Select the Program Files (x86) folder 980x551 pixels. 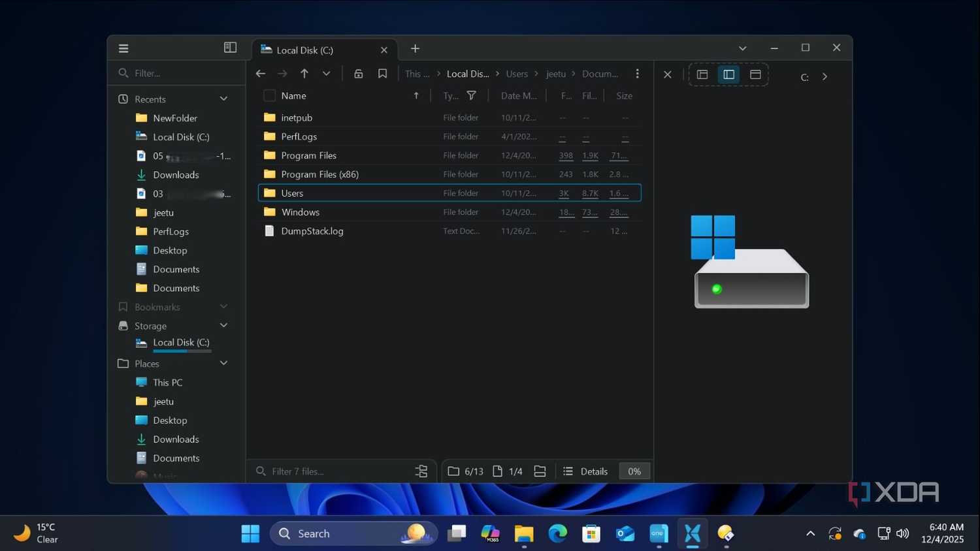click(x=449, y=174)
